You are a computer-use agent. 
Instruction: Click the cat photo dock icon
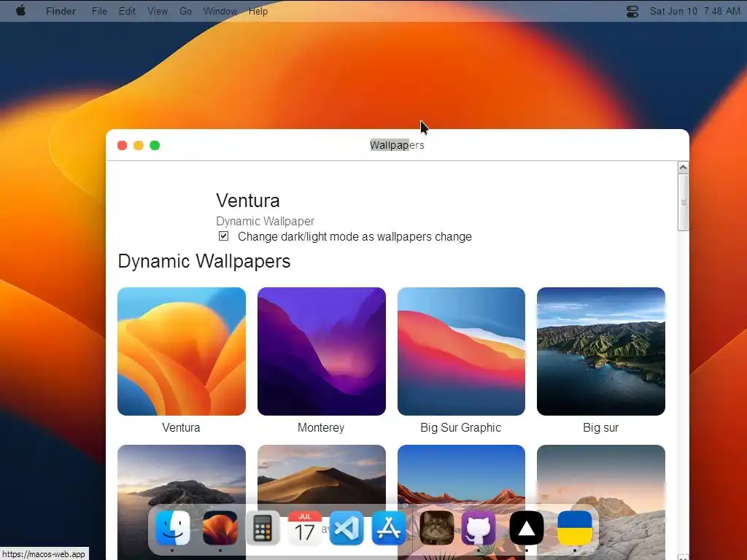coord(437,528)
